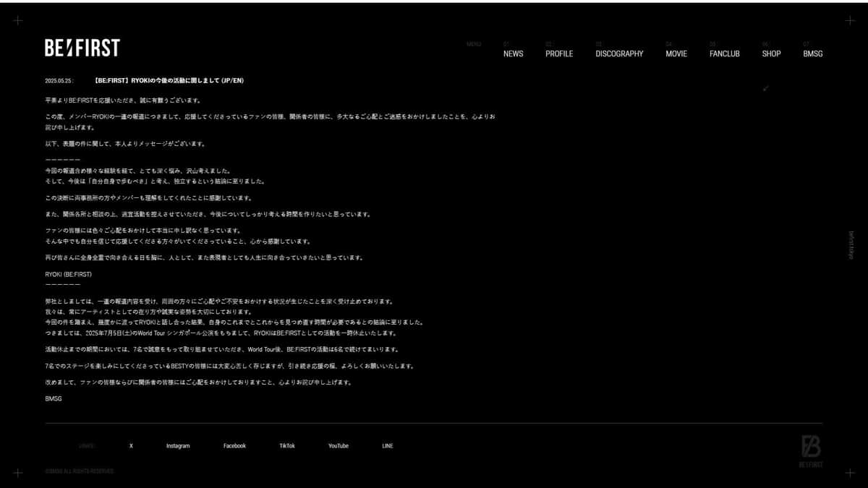
Task: Visit the FANCLUB page
Action: coord(723,53)
